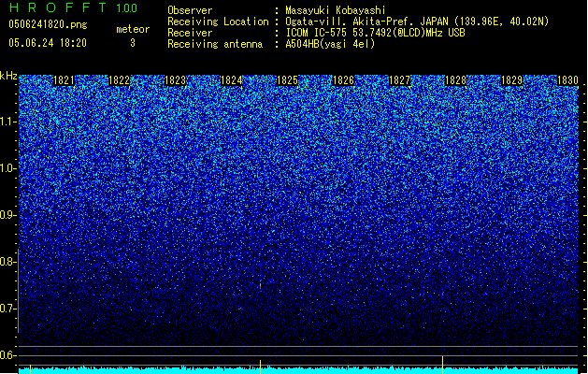Select the ICOM IC-575 receiver text

[375, 33]
